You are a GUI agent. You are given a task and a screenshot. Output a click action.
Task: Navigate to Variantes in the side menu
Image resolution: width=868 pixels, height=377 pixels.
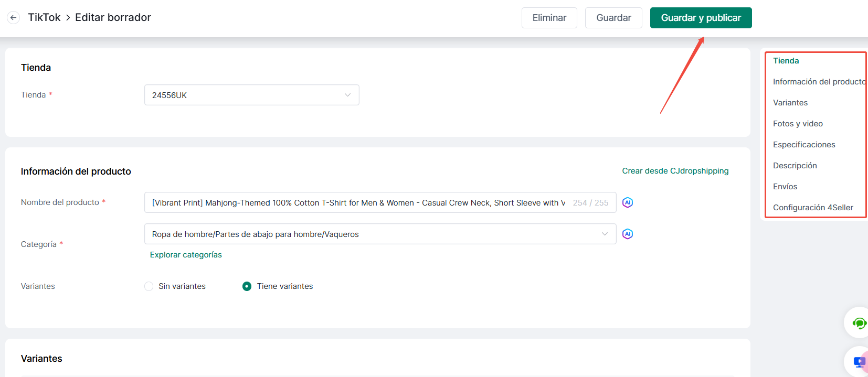click(790, 103)
